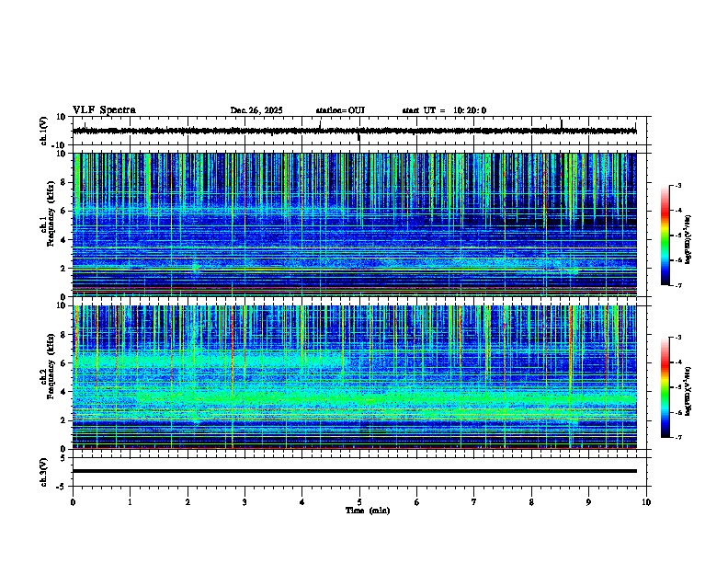
Task: Click the "-7" label on the ch.2 color scale
Action: click(677, 437)
